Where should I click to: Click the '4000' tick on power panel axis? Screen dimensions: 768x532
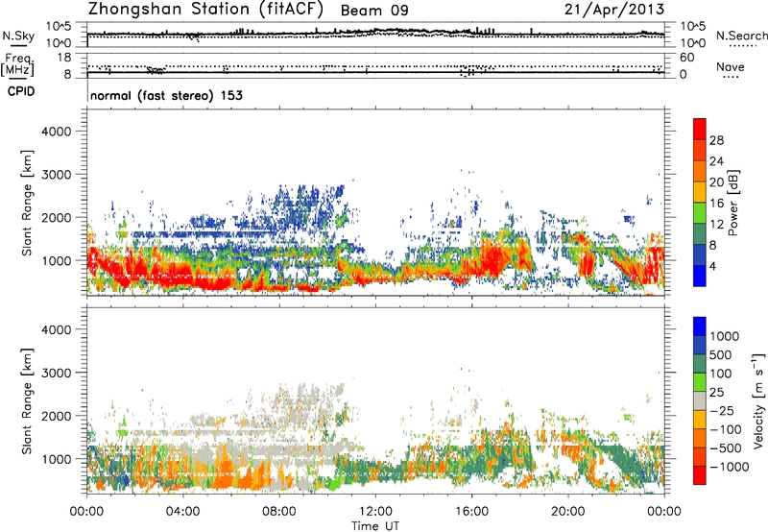(56, 132)
